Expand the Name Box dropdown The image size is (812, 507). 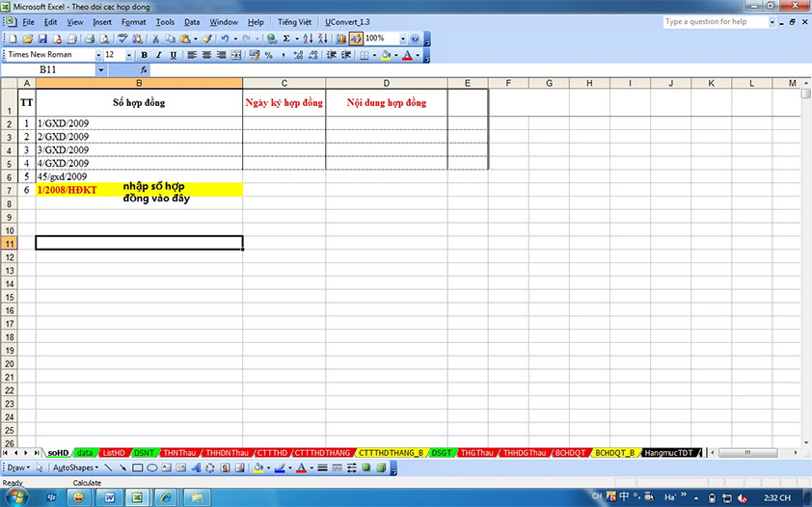tap(101, 69)
